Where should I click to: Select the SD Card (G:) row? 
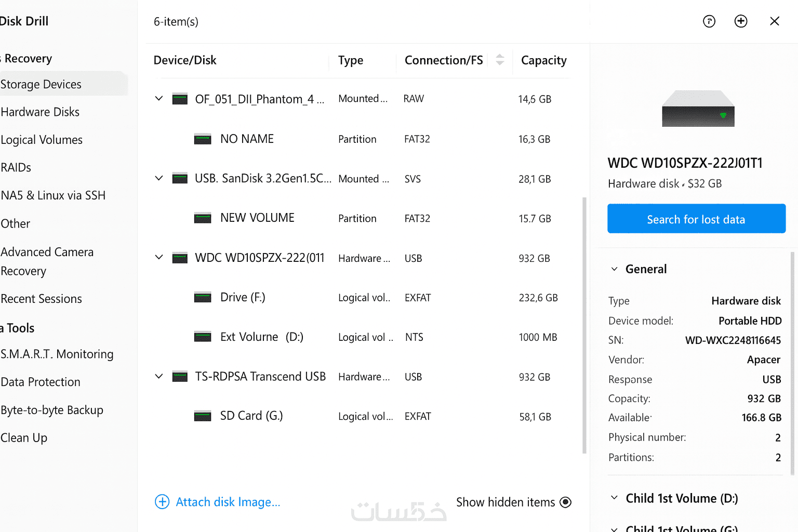pos(363,416)
